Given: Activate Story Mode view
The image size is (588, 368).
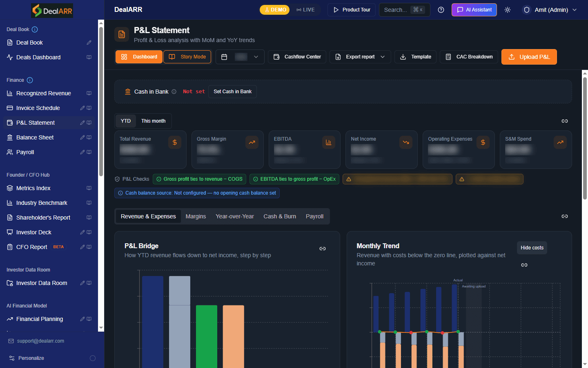Looking at the screenshot, I should [x=187, y=57].
